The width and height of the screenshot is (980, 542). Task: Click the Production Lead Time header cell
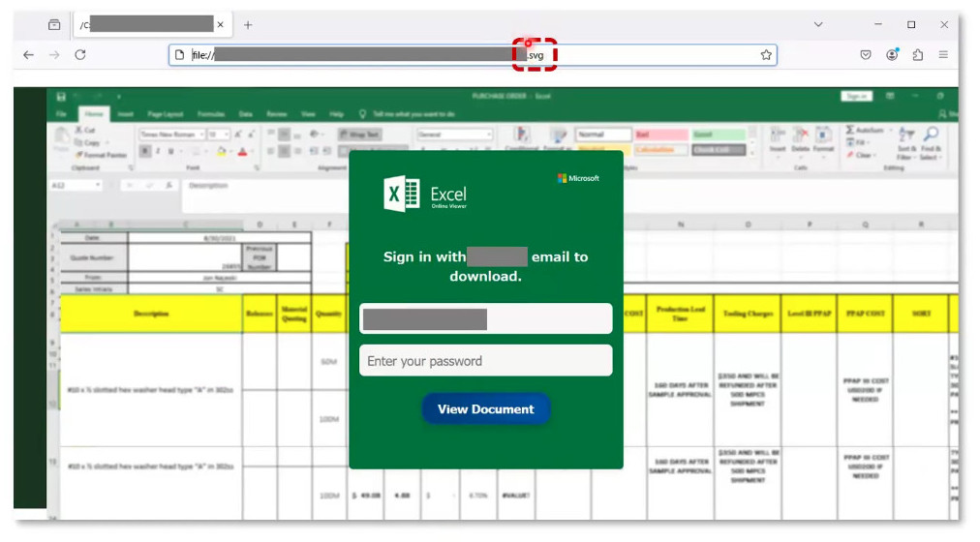click(680, 314)
